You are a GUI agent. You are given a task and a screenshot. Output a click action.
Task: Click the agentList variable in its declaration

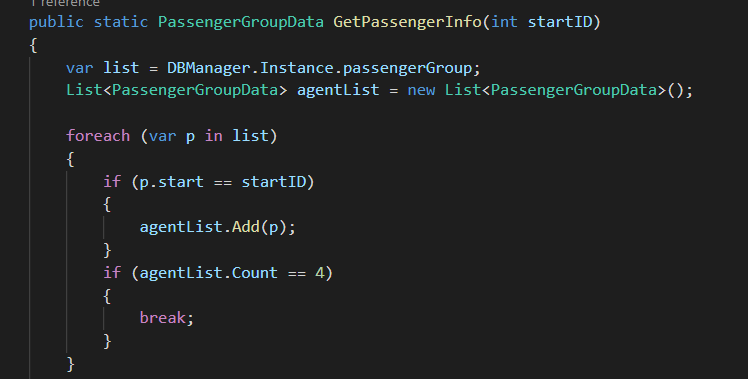338,90
